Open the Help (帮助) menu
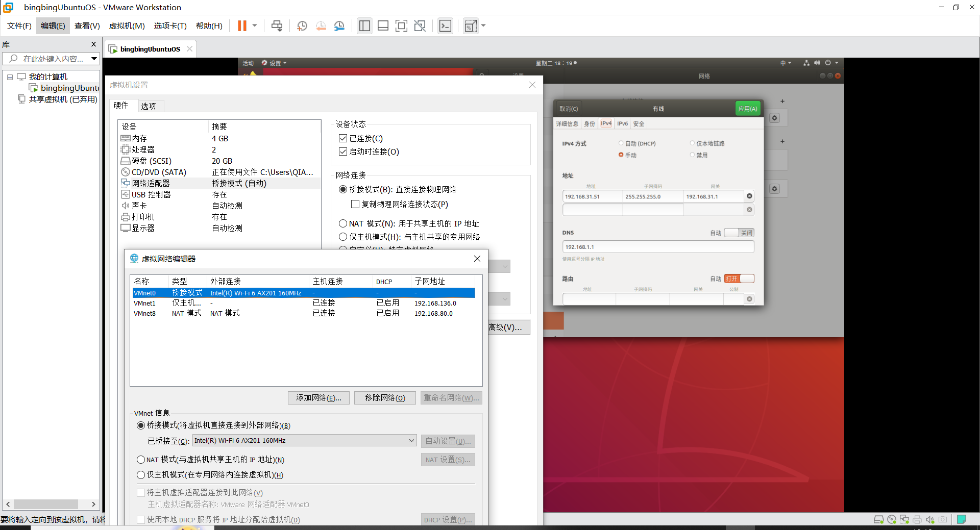 pyautogui.click(x=209, y=26)
